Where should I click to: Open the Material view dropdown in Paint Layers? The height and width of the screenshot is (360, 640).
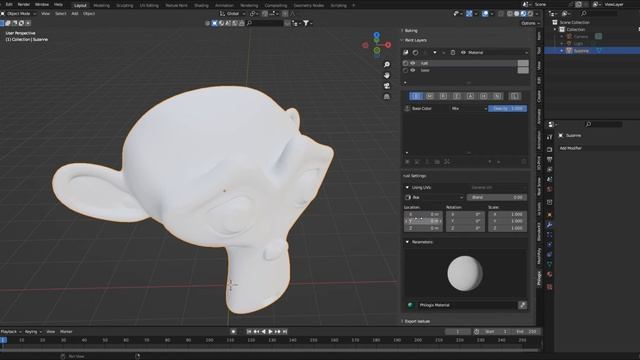[x=494, y=52]
